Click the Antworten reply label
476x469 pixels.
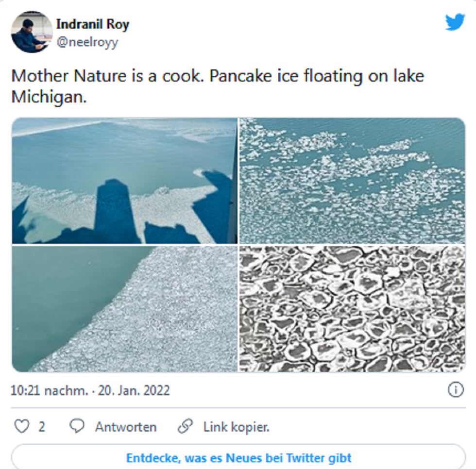pos(126,427)
